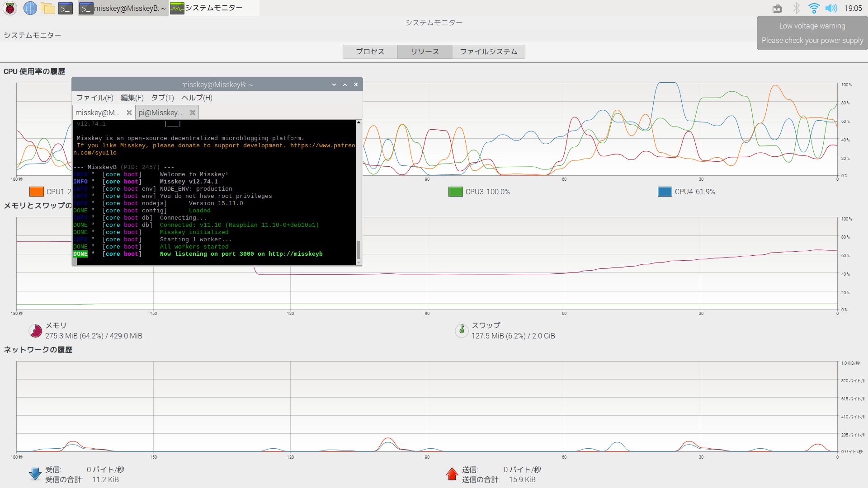Click the swap usage 127.5 MiB text
Viewport: 868px width, 488px height.
coord(513,336)
